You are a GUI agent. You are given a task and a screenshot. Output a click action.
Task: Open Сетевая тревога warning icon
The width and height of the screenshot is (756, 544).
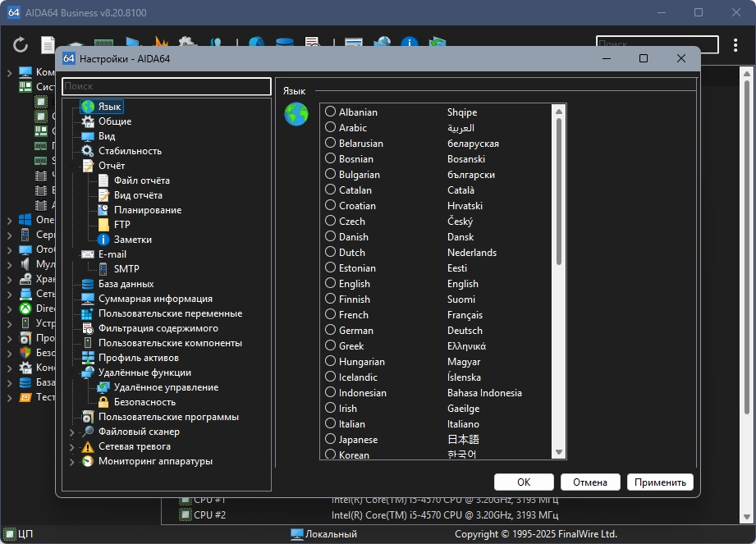pos(88,446)
